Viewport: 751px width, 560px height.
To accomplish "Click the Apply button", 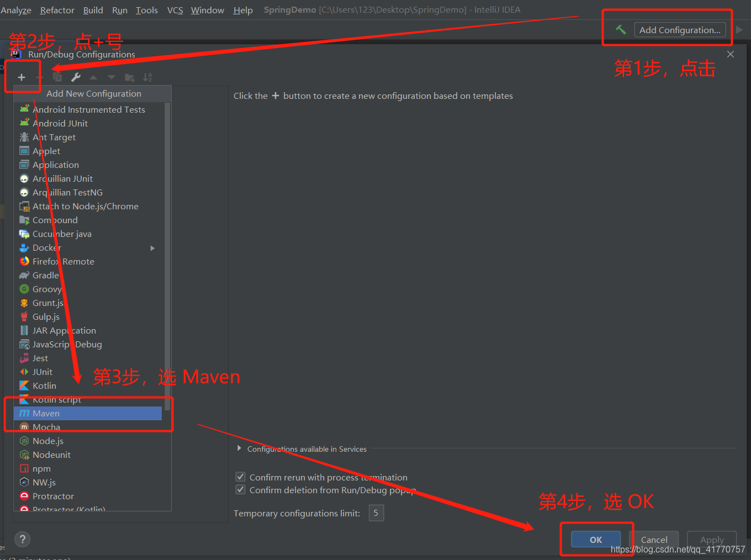I will pyautogui.click(x=712, y=540).
